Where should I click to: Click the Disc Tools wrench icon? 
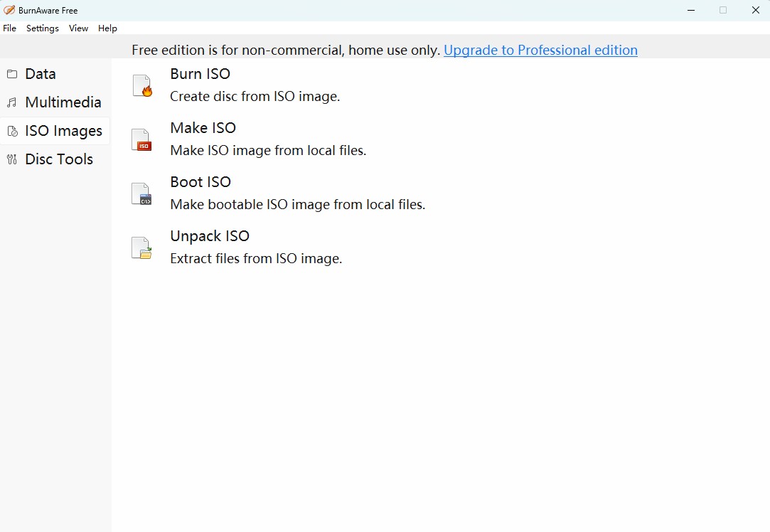tap(12, 159)
